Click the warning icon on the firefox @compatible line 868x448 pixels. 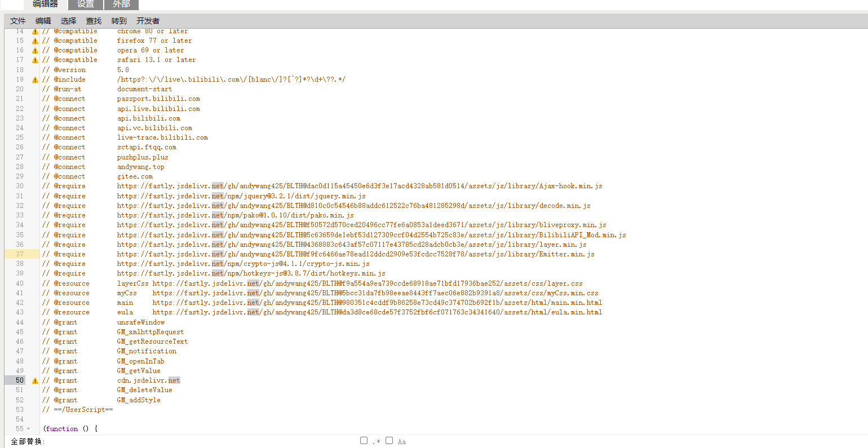point(34,40)
